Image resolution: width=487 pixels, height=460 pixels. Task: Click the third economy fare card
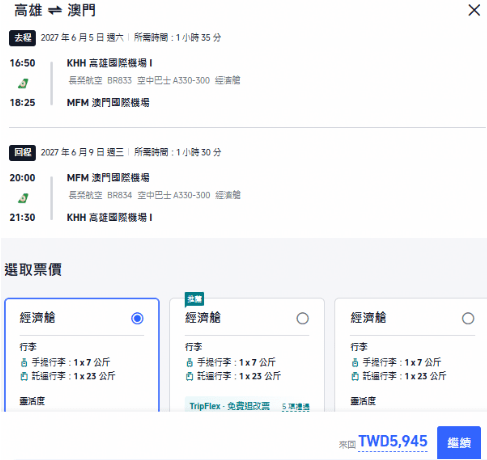click(411, 355)
